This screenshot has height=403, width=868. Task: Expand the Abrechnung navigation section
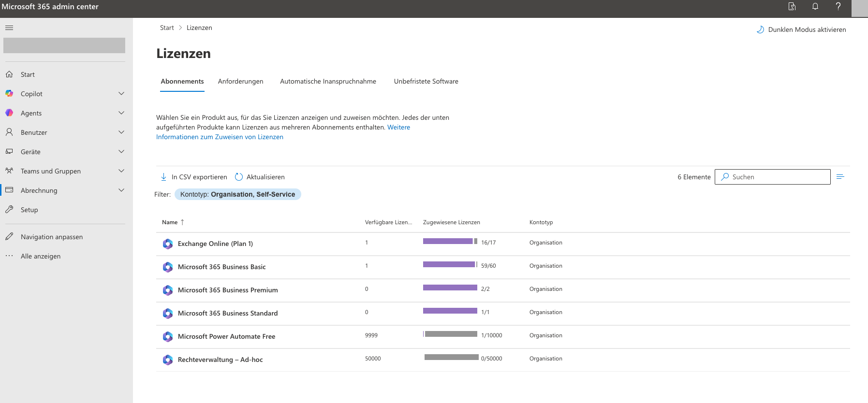pyautogui.click(x=121, y=190)
